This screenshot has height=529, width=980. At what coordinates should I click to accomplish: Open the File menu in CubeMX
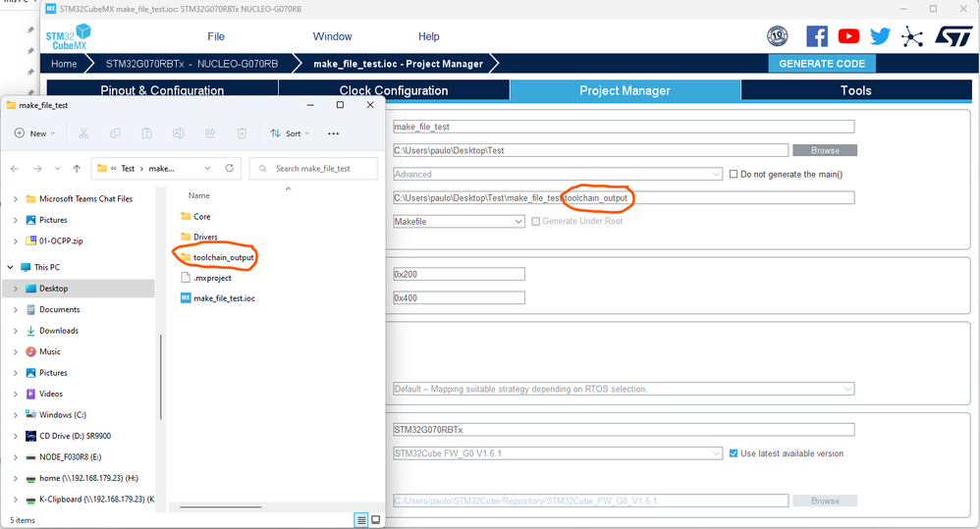[216, 36]
